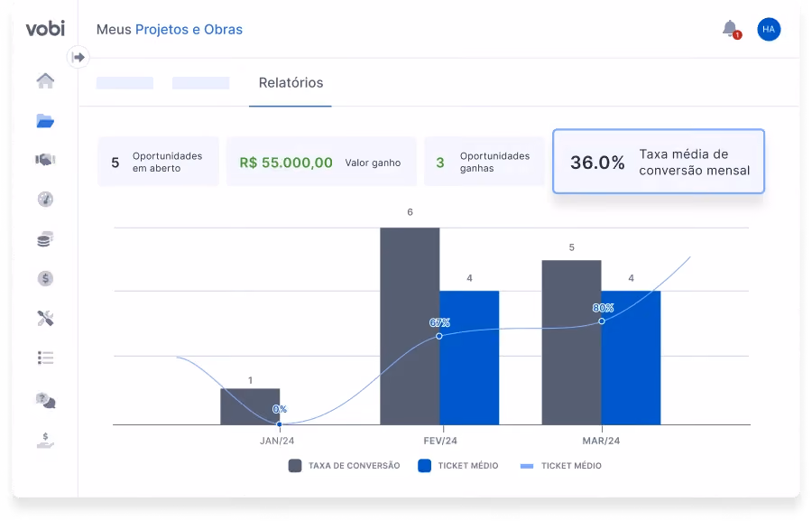Click the vobi logo
Image resolution: width=812 pixels, height=521 pixels.
46,29
